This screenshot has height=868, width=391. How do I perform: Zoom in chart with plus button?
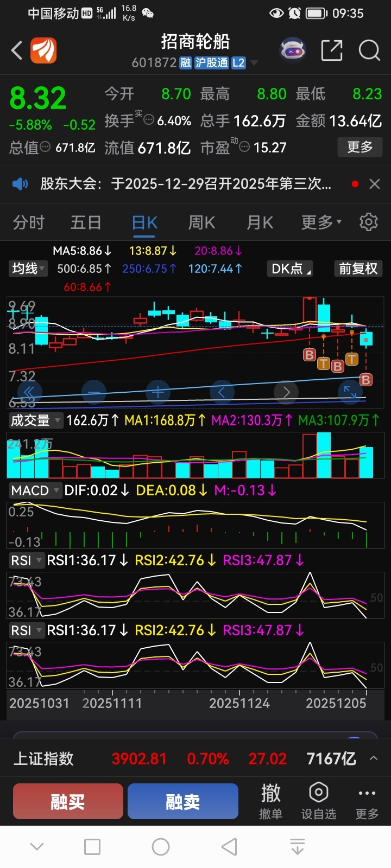coord(158,392)
